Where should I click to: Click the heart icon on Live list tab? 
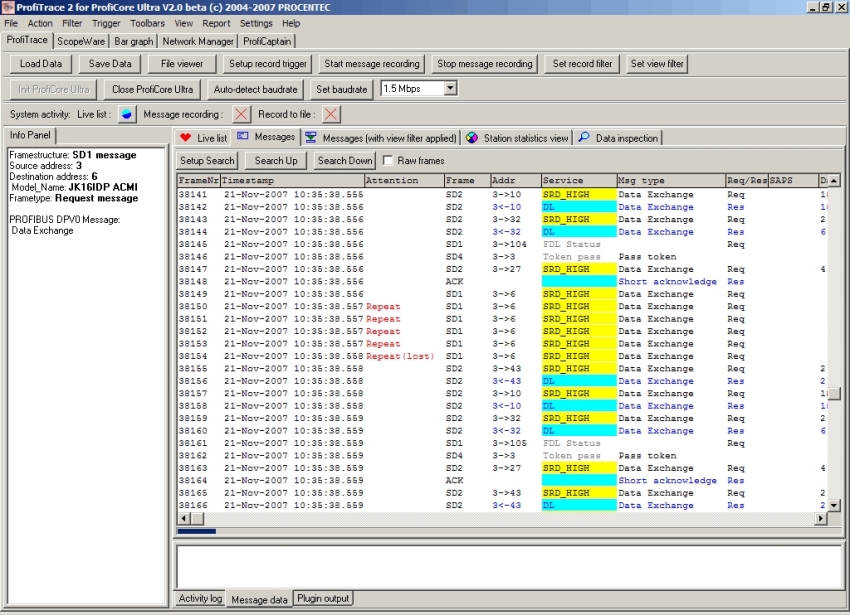[185, 138]
